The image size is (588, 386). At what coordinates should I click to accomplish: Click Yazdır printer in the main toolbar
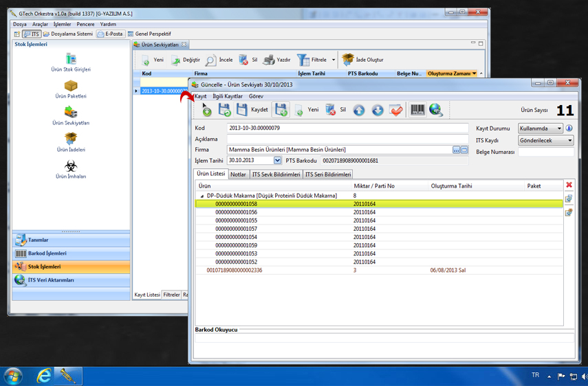click(x=276, y=60)
